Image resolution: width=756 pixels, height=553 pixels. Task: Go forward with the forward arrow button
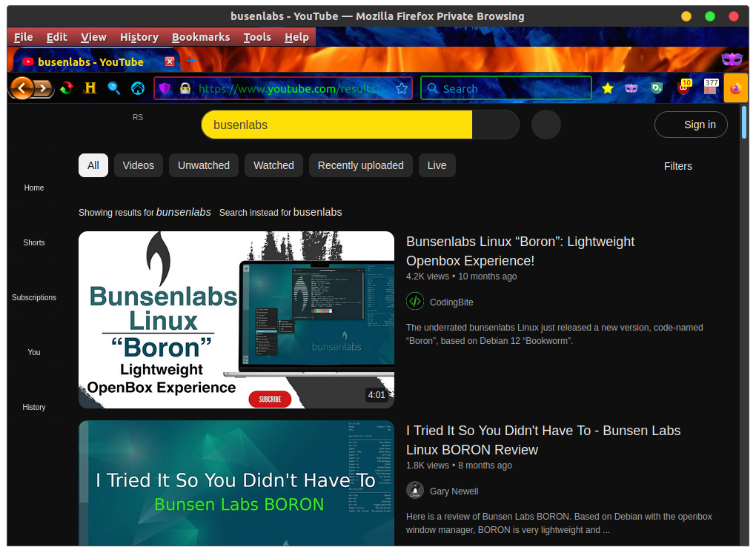[44, 88]
